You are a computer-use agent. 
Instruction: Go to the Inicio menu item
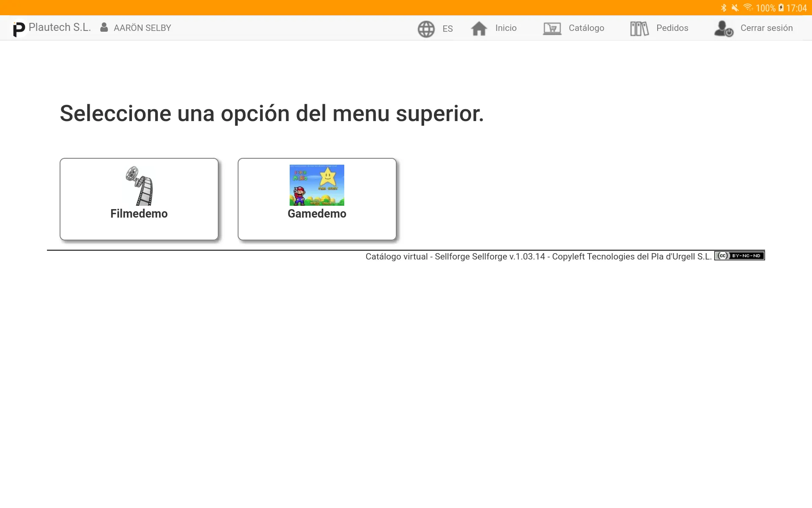coord(506,28)
